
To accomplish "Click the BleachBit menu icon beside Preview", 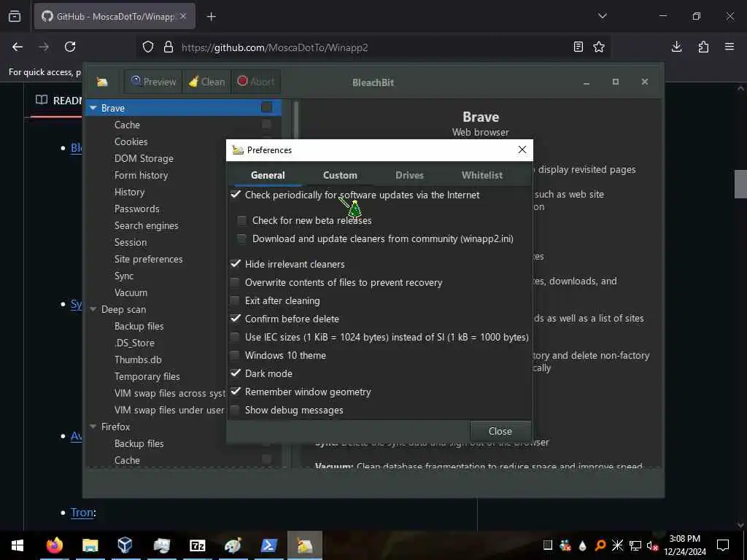I will (102, 82).
